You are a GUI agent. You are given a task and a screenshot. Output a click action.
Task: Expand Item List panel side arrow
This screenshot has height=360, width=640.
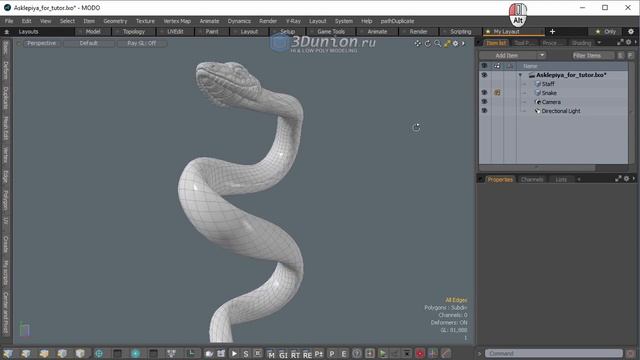(x=635, y=42)
